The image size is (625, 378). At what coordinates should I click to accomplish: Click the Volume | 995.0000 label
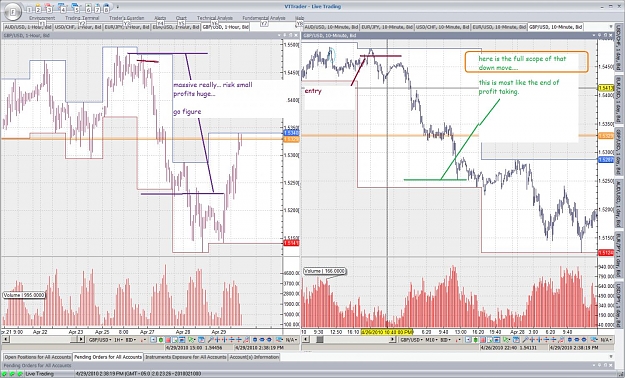click(x=24, y=295)
